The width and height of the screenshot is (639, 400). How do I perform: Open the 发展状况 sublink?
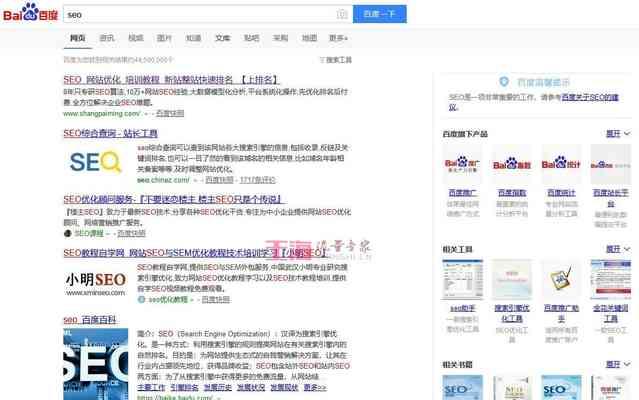251,387
